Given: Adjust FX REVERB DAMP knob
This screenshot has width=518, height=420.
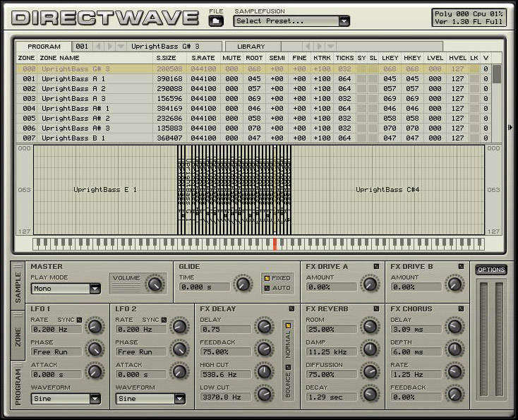Looking at the screenshot, I should pos(370,349).
